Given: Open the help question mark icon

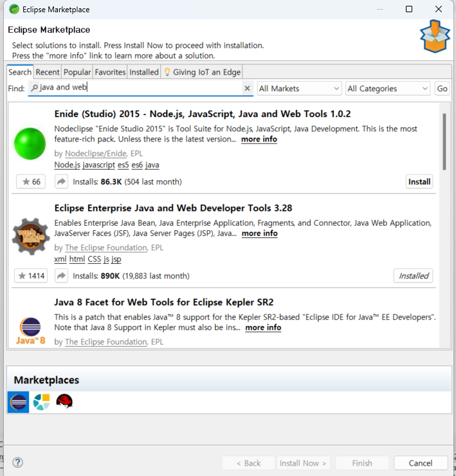Looking at the screenshot, I should click(17, 462).
